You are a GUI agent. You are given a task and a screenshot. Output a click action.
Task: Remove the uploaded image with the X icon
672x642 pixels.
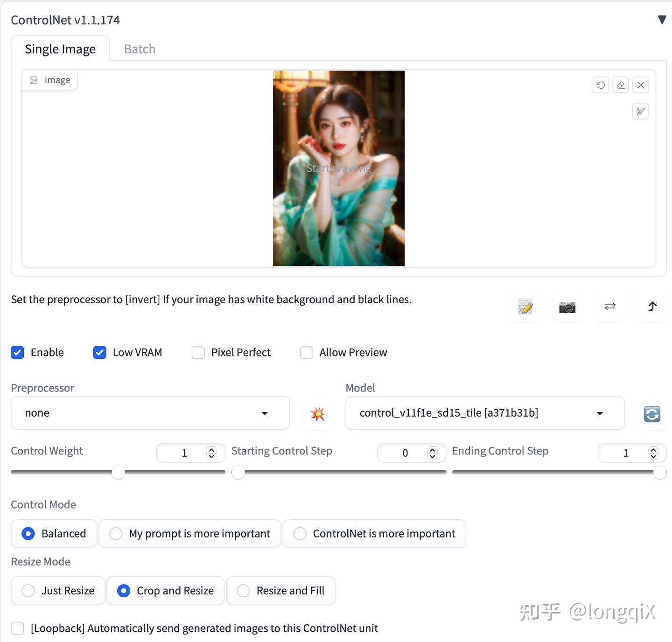tap(641, 85)
